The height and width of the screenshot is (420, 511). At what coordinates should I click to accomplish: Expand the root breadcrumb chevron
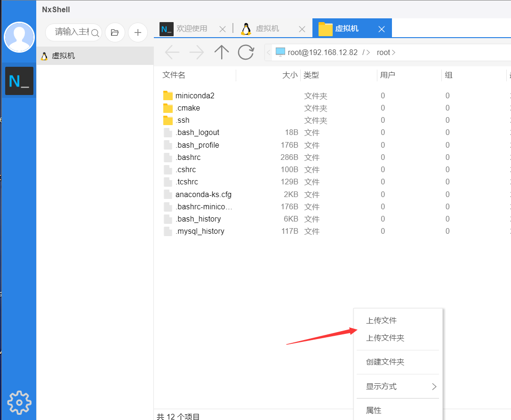395,52
